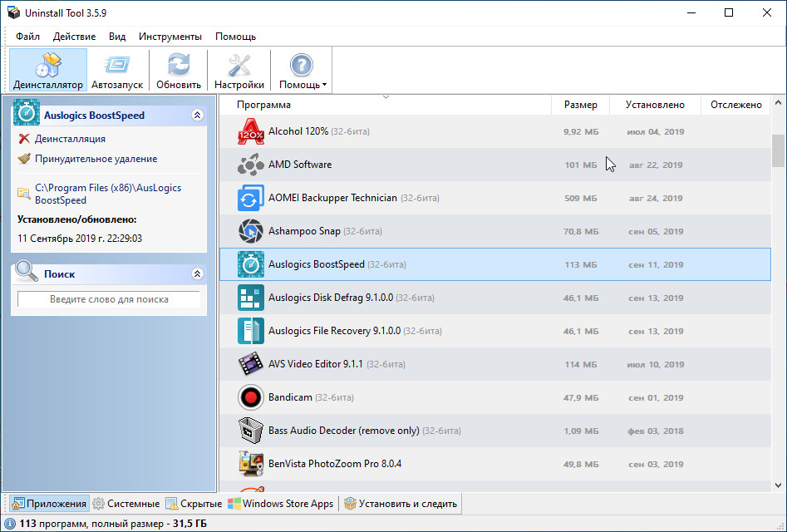Click the red X Деинсталляция icon

23,139
